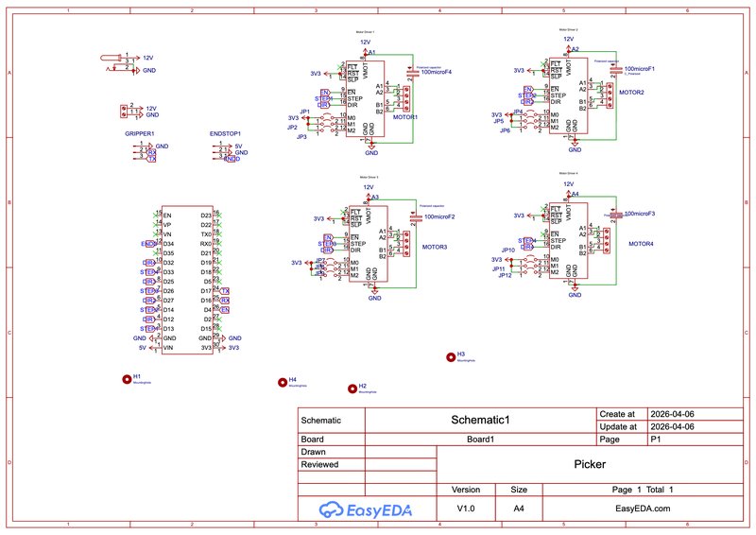Select the TX net flag at D17
Image resolution: width=756 pixels, height=535 pixels.
click(225, 291)
